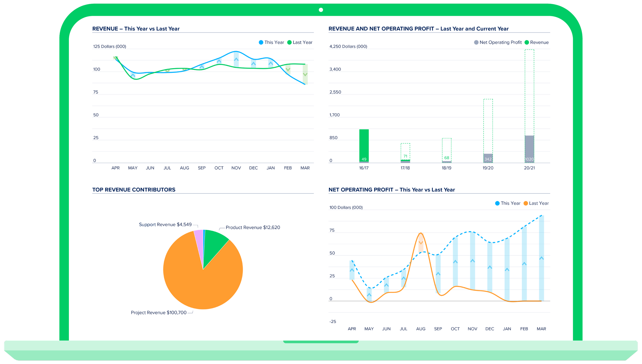Toggle the This Year series visibility
Screen dimensions: 642x364
pyautogui.click(x=261, y=42)
